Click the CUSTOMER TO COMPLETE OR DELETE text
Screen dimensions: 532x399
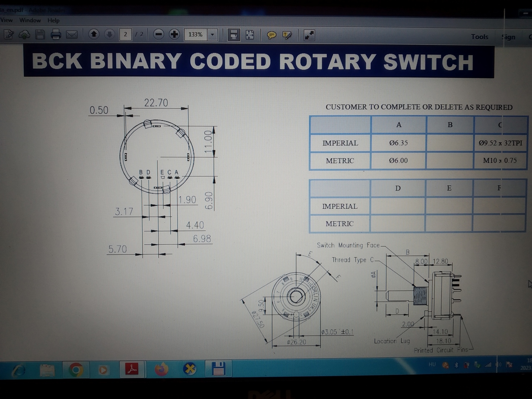click(419, 107)
